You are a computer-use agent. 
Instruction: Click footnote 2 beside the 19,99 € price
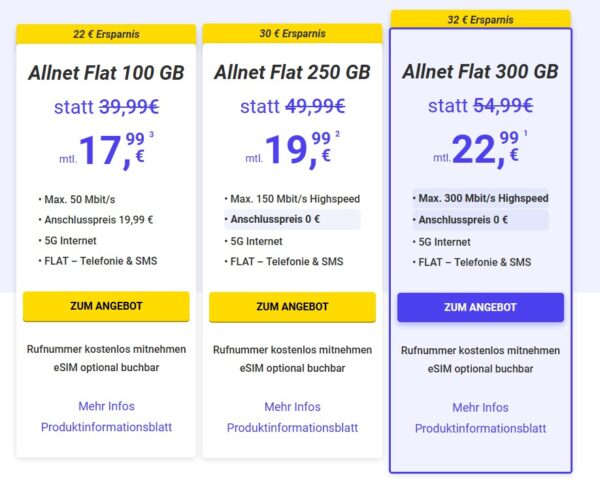click(x=339, y=135)
